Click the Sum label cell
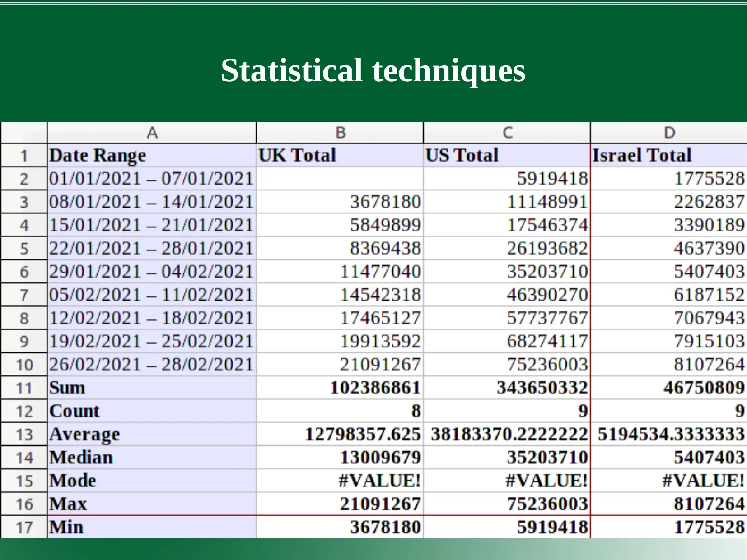 tap(152, 388)
